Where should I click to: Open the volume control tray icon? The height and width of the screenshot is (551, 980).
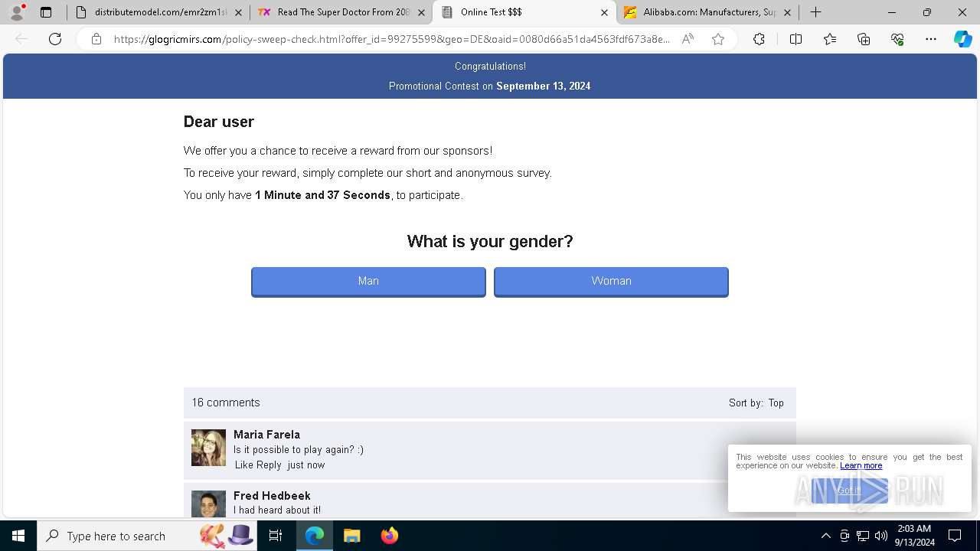coord(881,536)
